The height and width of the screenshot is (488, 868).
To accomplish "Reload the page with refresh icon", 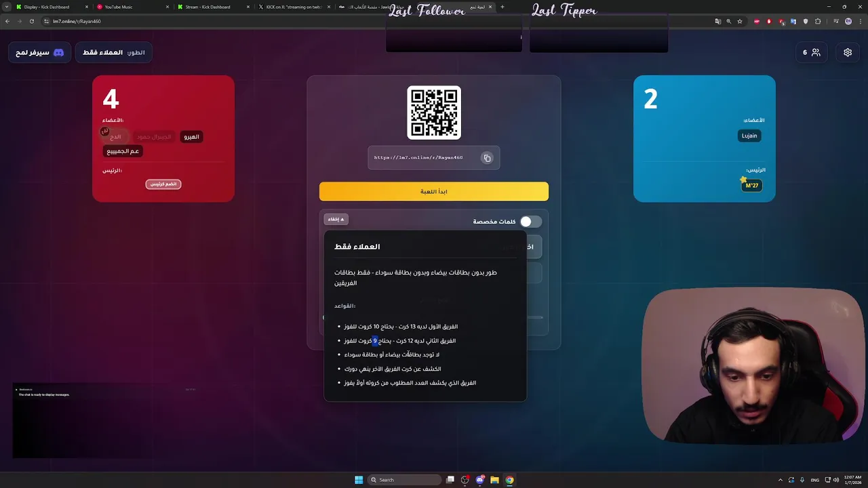I will (x=31, y=21).
